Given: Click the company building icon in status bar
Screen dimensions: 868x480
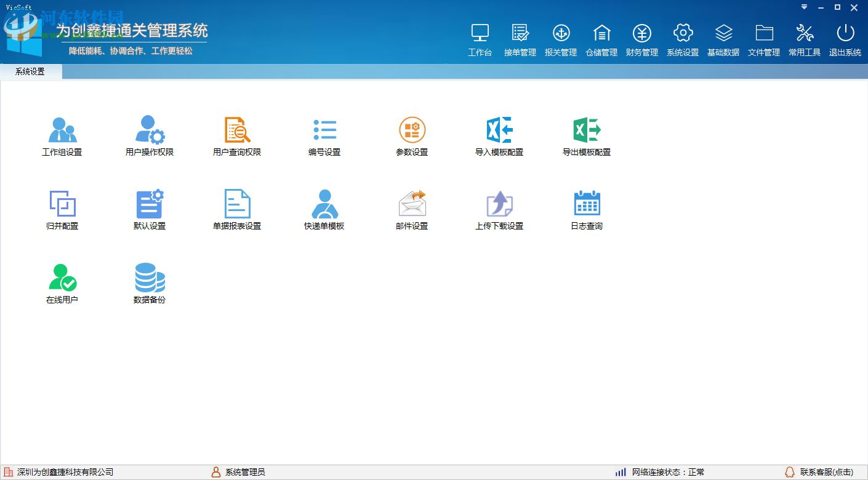Looking at the screenshot, I should (x=9, y=473).
